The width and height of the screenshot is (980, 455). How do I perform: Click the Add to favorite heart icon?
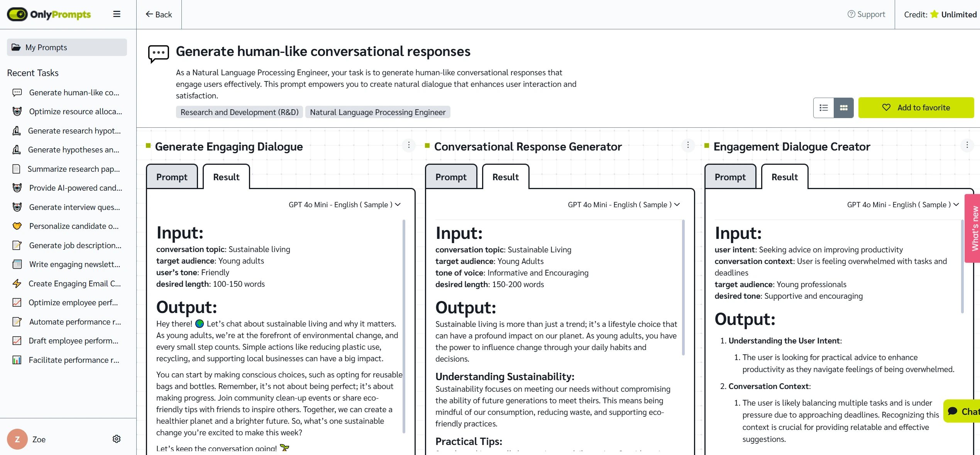(887, 107)
